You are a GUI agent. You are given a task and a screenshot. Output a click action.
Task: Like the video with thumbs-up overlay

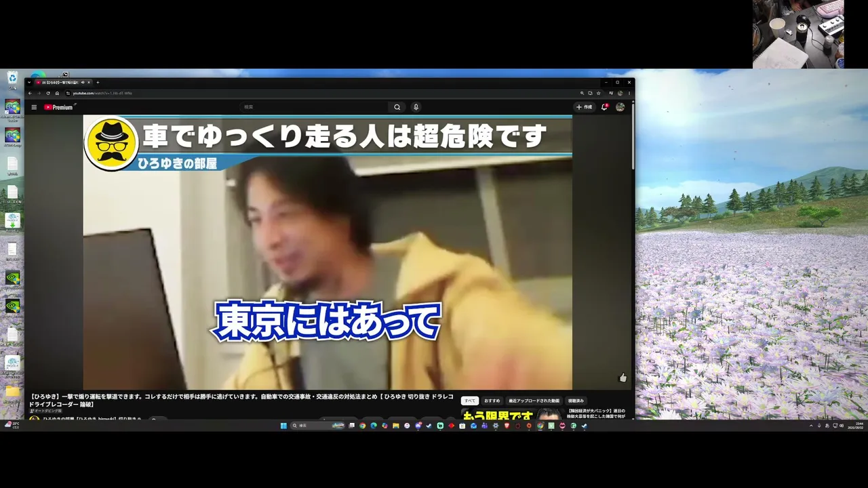point(623,378)
